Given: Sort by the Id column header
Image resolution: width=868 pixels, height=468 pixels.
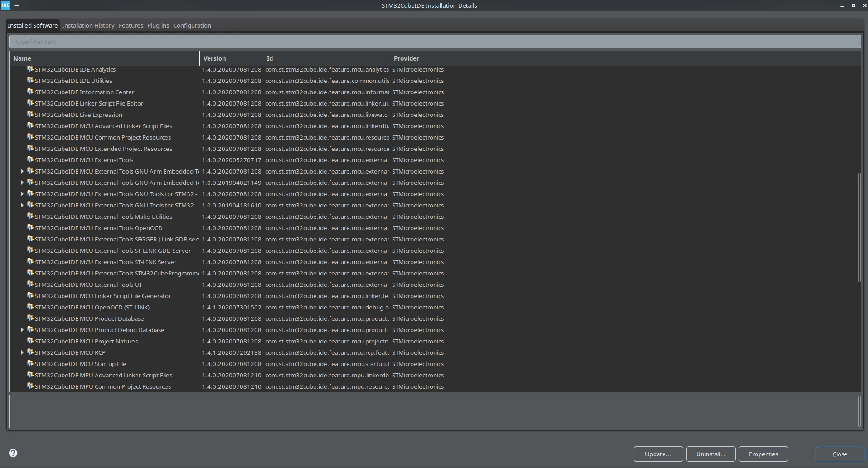Looking at the screenshot, I should click(x=326, y=58).
